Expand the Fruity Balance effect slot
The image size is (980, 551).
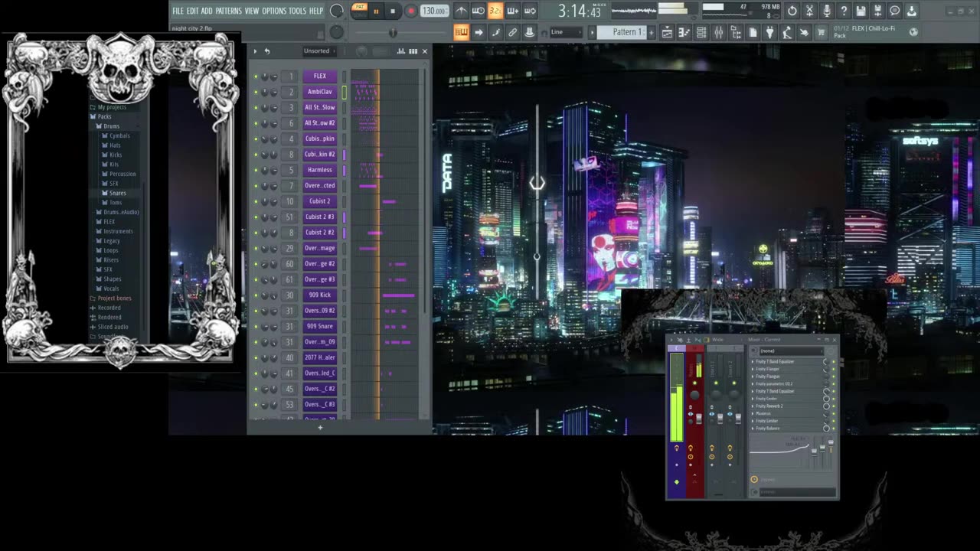(x=753, y=429)
